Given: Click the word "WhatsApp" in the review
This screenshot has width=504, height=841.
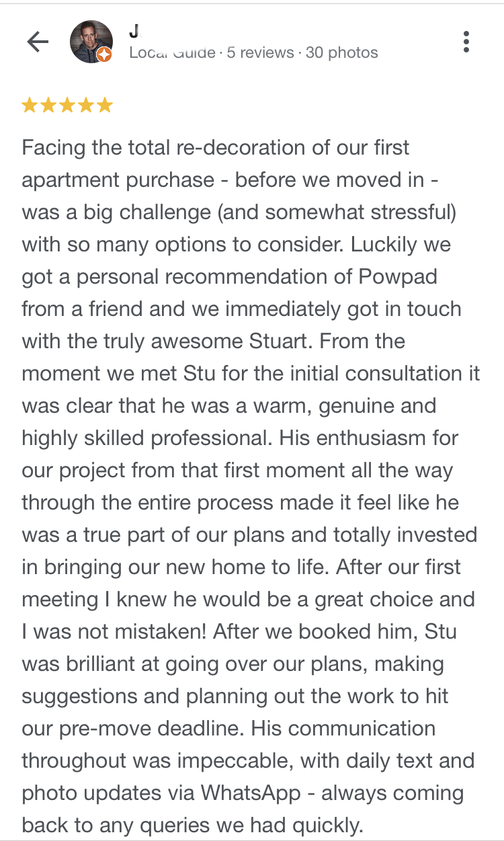Looking at the screenshot, I should click(x=251, y=793).
